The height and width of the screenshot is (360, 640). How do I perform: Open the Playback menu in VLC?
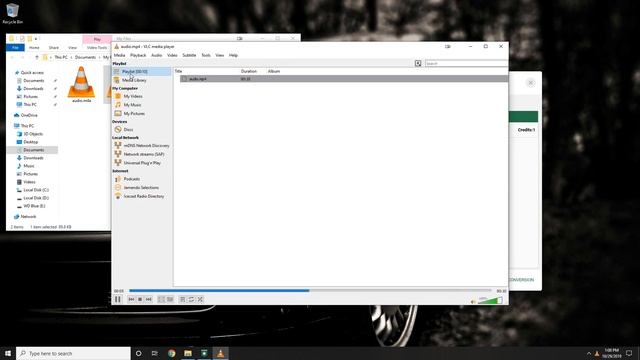(x=138, y=55)
